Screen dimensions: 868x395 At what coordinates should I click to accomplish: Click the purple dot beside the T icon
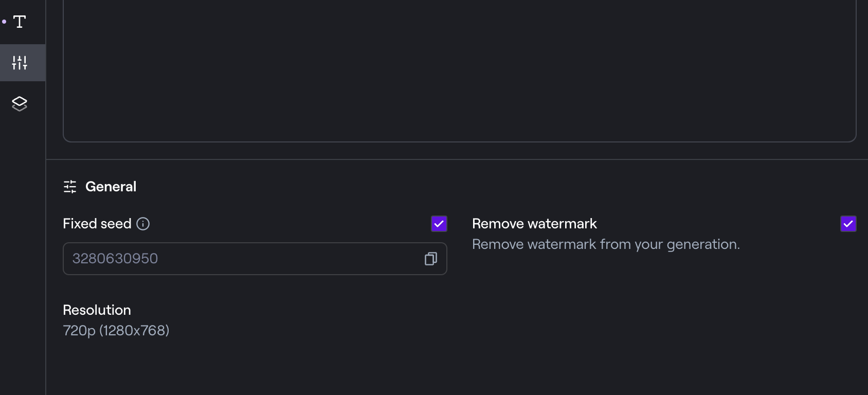(4, 22)
